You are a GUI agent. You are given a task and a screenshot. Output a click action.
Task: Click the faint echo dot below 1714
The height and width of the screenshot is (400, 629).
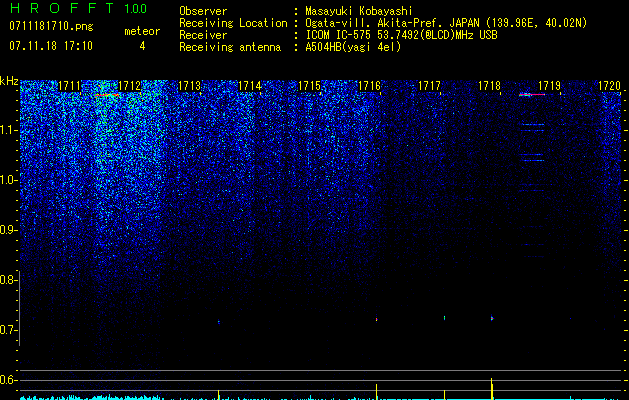click(x=219, y=321)
